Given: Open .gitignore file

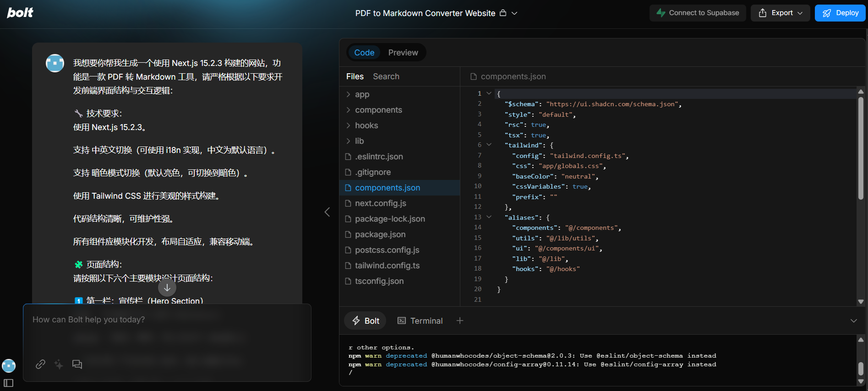Looking at the screenshot, I should click(x=399, y=172).
